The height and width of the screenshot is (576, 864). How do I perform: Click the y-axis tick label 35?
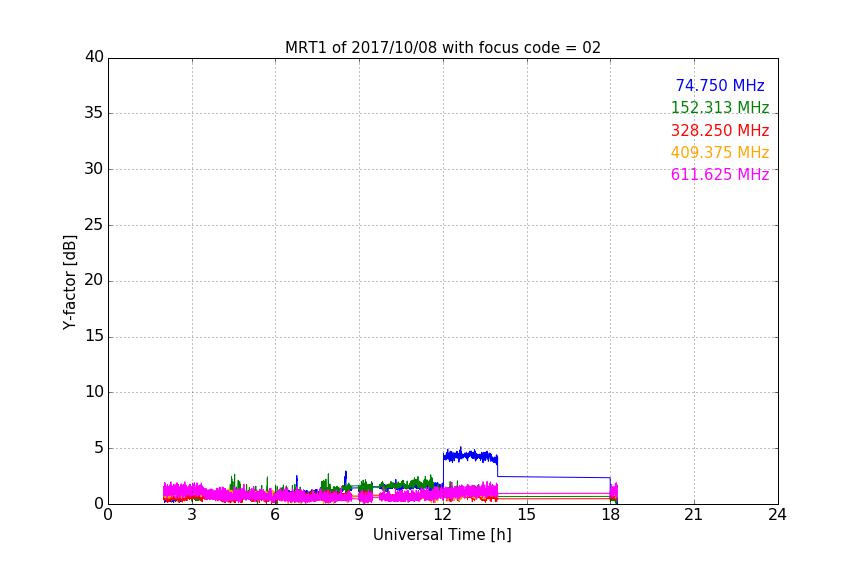94,113
